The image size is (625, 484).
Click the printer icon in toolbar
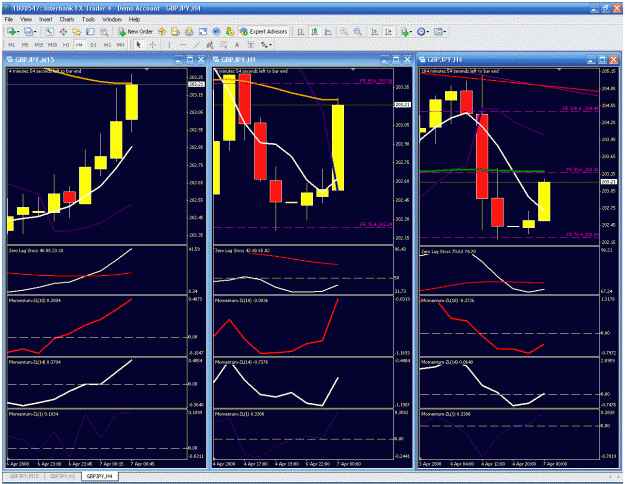[189, 31]
